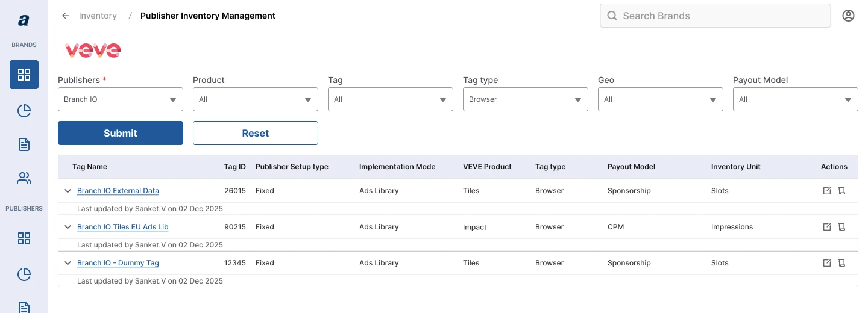868x313 pixels.
Task: Click the Impressions inventory unit cell
Action: tap(733, 227)
